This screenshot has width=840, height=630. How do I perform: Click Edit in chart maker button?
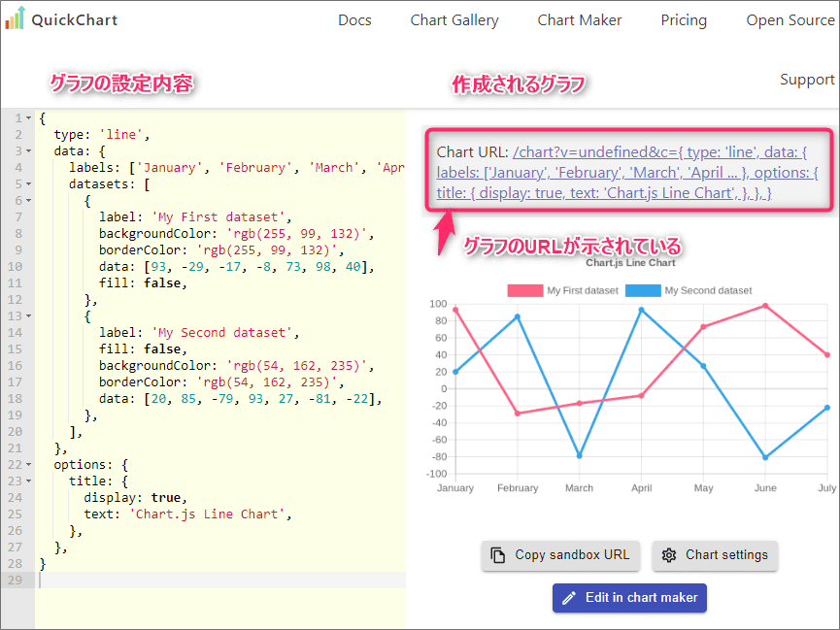629,598
